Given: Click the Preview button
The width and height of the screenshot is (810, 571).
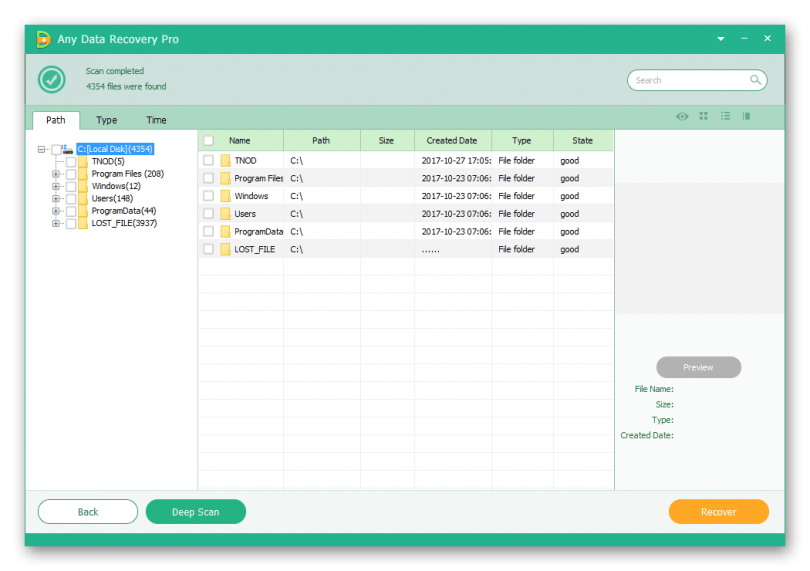Looking at the screenshot, I should (x=698, y=367).
